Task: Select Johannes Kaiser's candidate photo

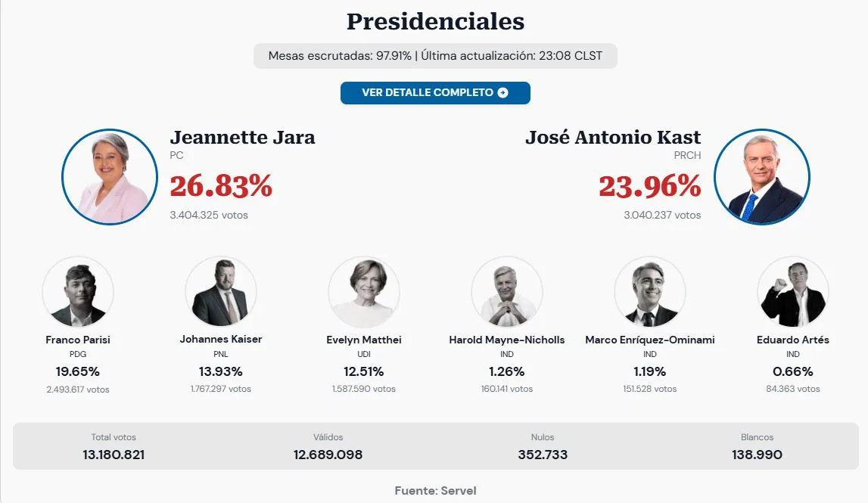Action: 220,292
